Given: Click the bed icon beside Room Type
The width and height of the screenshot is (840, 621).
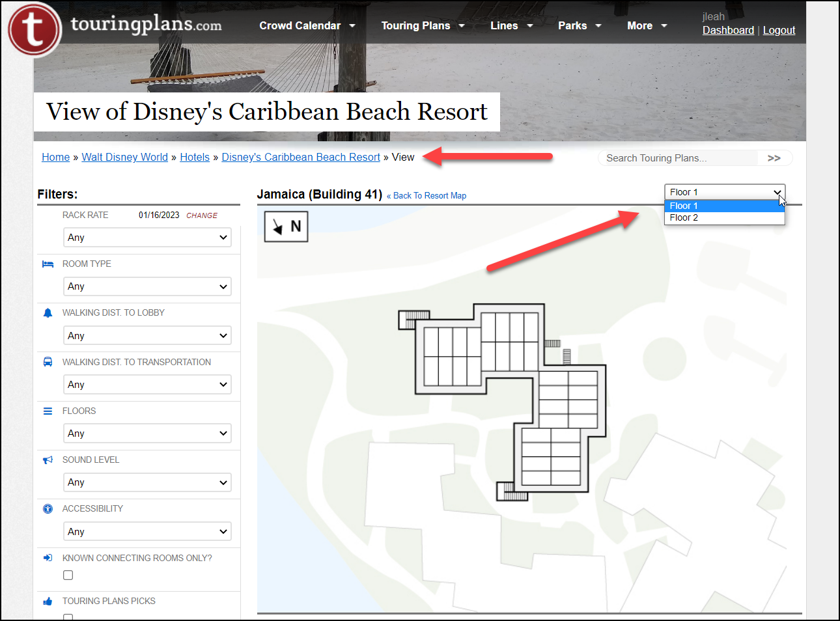Looking at the screenshot, I should 48,264.
